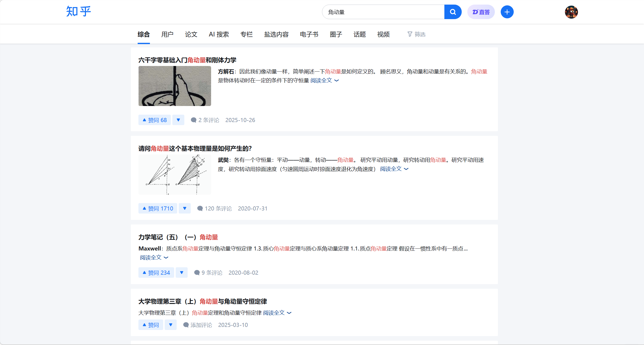Click the blue search magnifier button
Viewport: 644px width, 345px height.
tap(453, 12)
